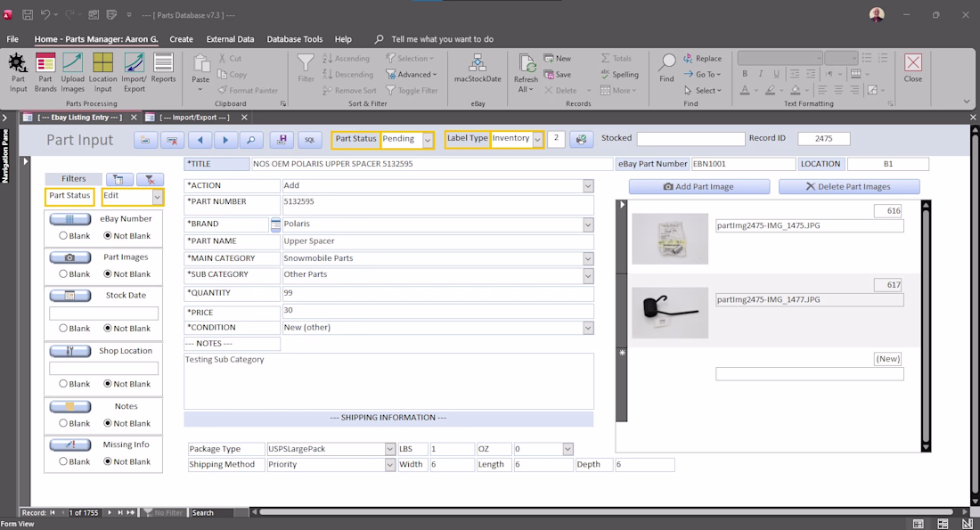Open the Import/Export ribbon tool
The image size is (980, 530).
pos(134,72)
